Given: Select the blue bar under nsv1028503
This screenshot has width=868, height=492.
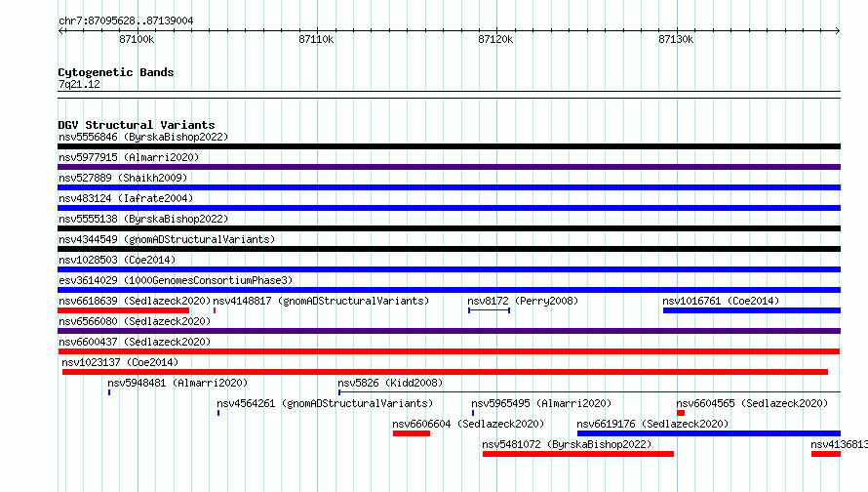Looking at the screenshot, I should (449, 269).
